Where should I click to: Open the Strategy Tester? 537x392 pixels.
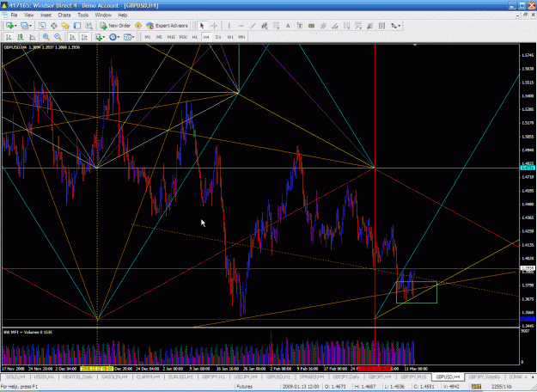pyautogui.click(x=88, y=26)
